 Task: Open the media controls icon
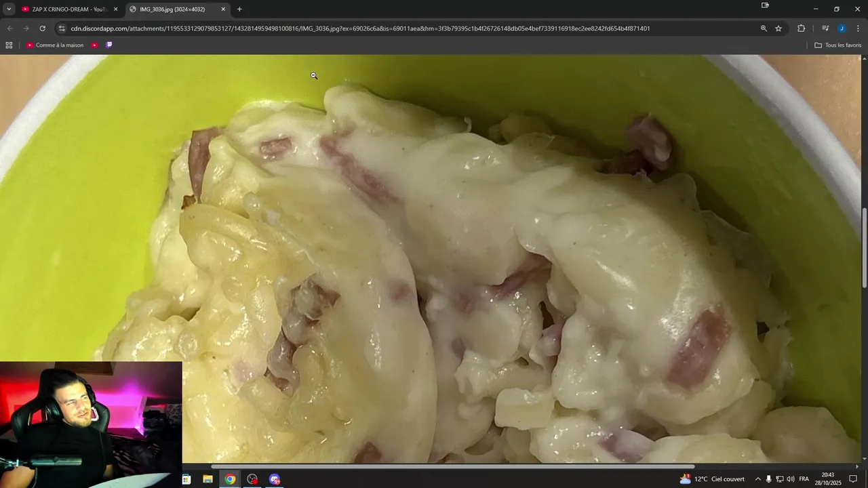(825, 28)
